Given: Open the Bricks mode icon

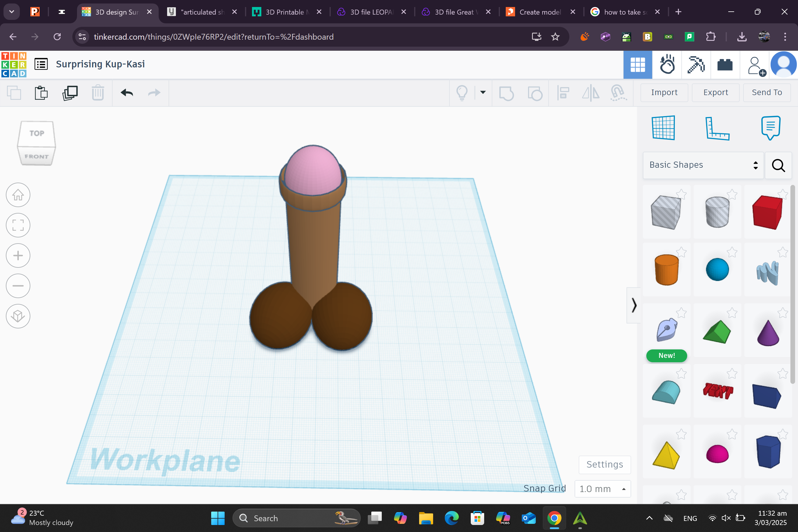Looking at the screenshot, I should [x=725, y=64].
